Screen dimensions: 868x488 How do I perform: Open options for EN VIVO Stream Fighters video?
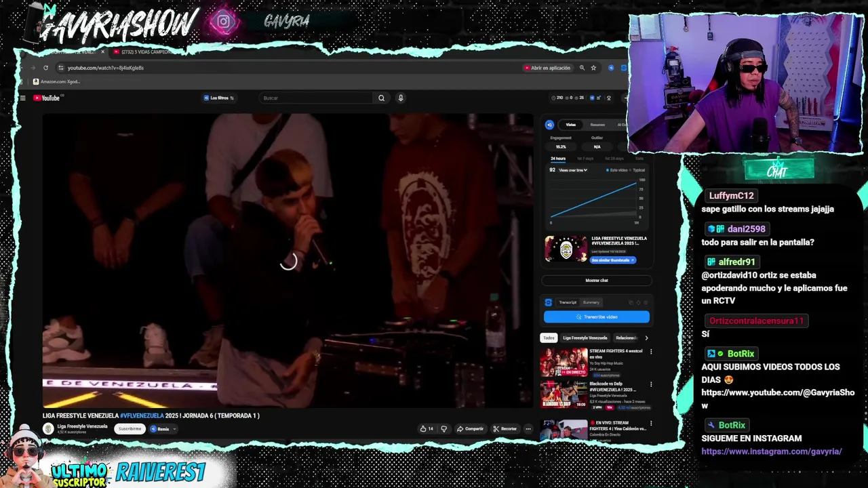coord(651,424)
